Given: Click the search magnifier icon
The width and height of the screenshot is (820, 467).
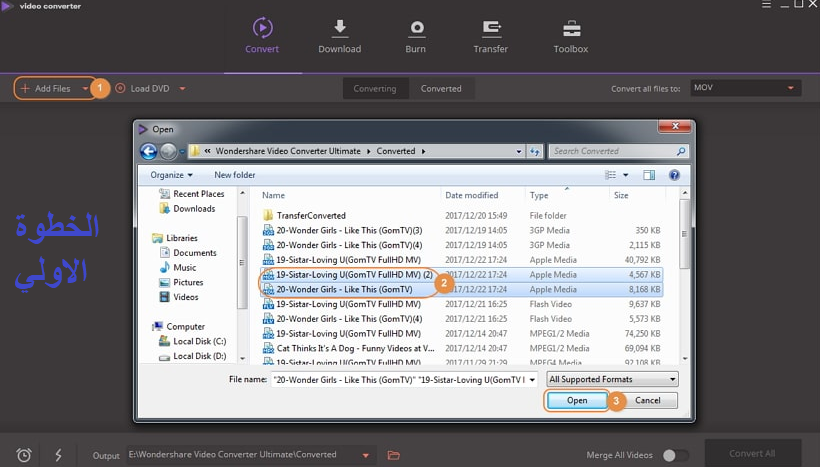Looking at the screenshot, I should click(681, 151).
